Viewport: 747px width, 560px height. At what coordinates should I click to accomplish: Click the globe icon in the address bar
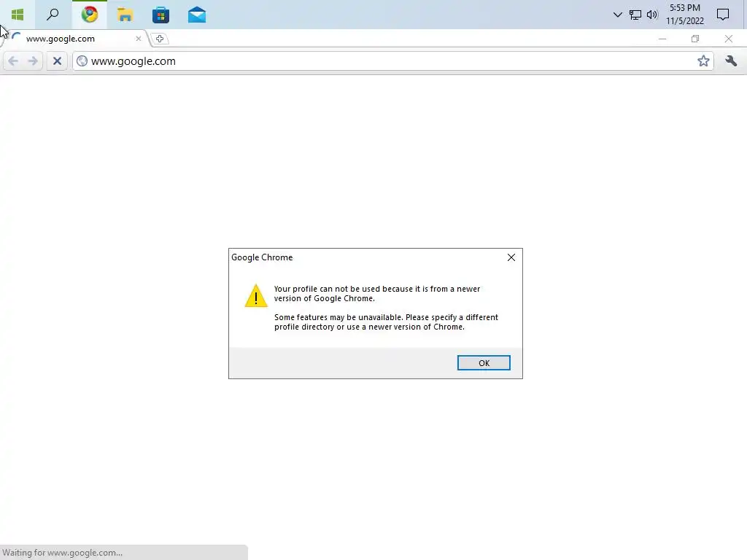(x=82, y=61)
